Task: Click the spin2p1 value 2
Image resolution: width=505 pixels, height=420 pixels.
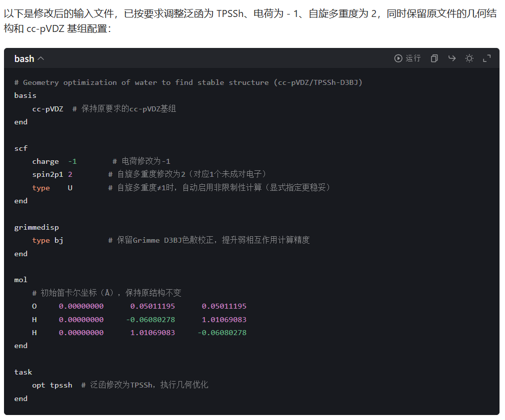Action: tap(70, 174)
